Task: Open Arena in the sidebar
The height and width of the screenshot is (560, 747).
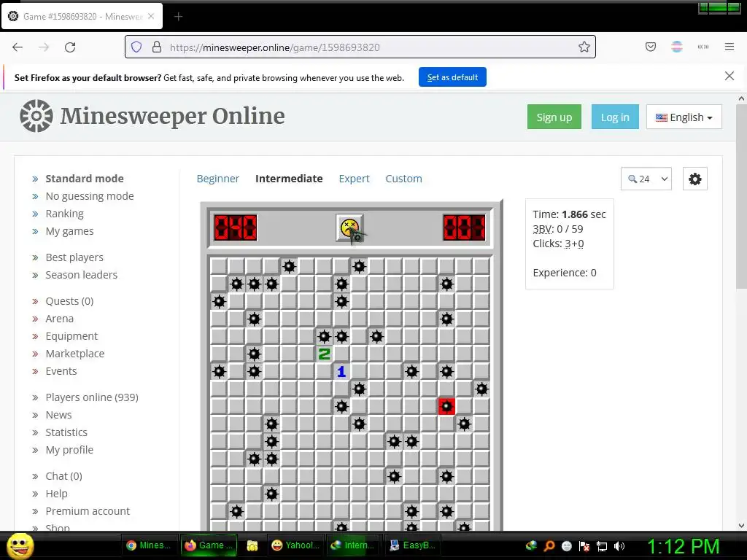Action: point(60,319)
